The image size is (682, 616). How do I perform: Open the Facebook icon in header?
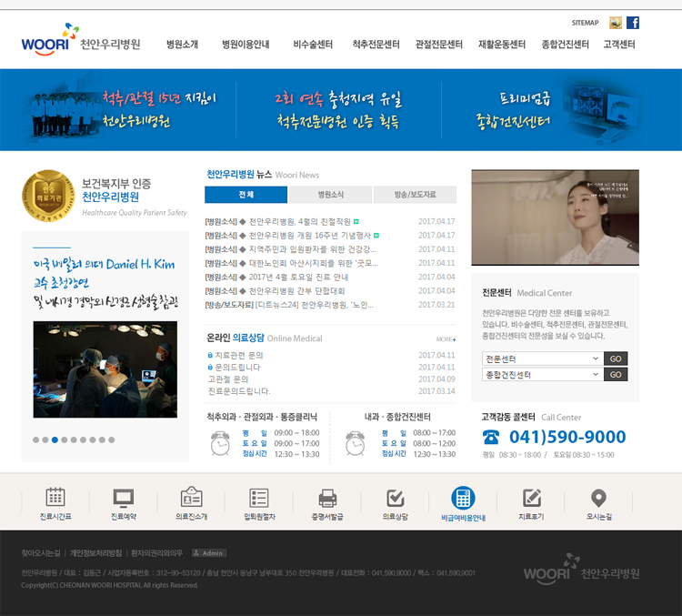point(633,23)
